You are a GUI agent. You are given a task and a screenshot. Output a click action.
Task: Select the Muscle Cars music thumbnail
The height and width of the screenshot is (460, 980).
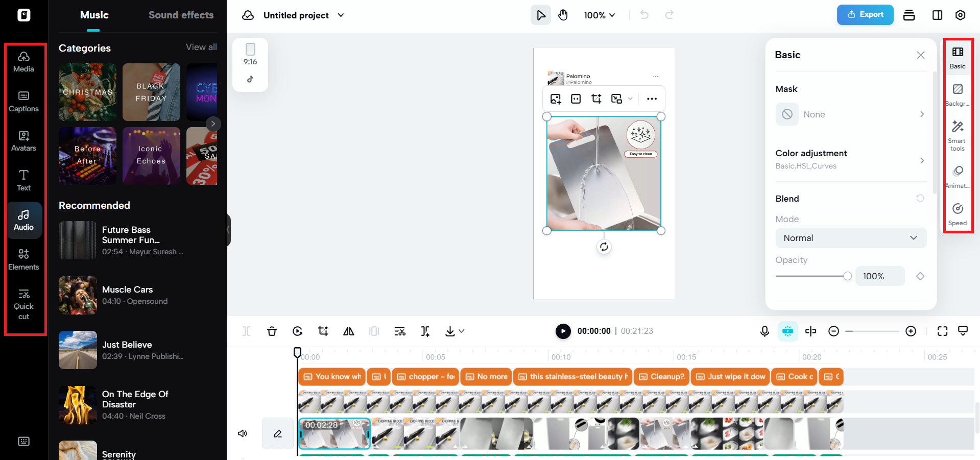[x=78, y=295]
